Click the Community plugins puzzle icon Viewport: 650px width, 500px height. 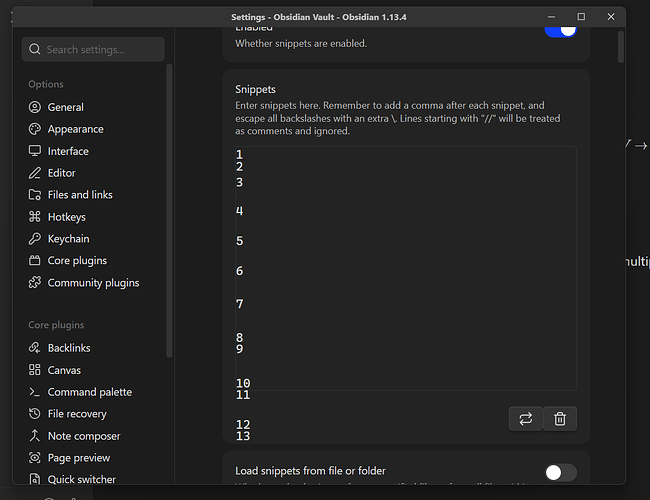35,283
